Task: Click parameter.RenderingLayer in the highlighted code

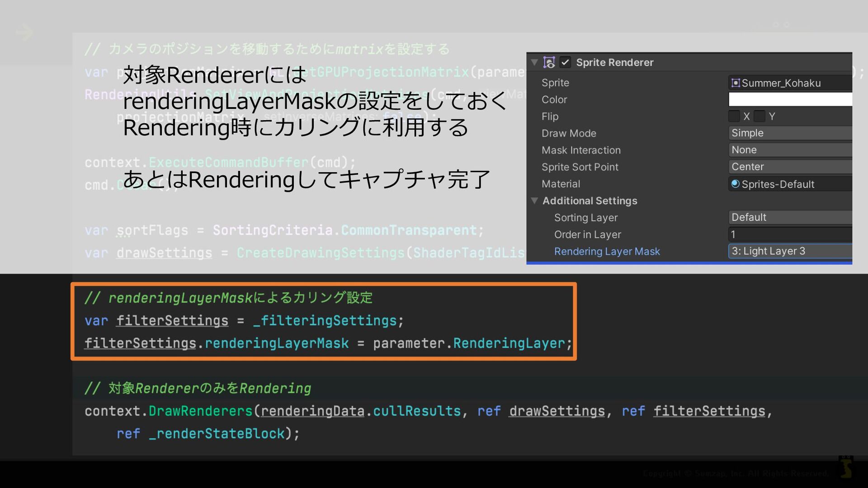Action: (x=469, y=343)
